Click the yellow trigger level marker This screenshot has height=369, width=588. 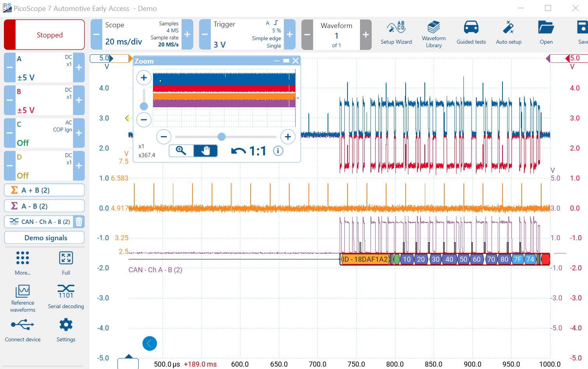click(127, 118)
